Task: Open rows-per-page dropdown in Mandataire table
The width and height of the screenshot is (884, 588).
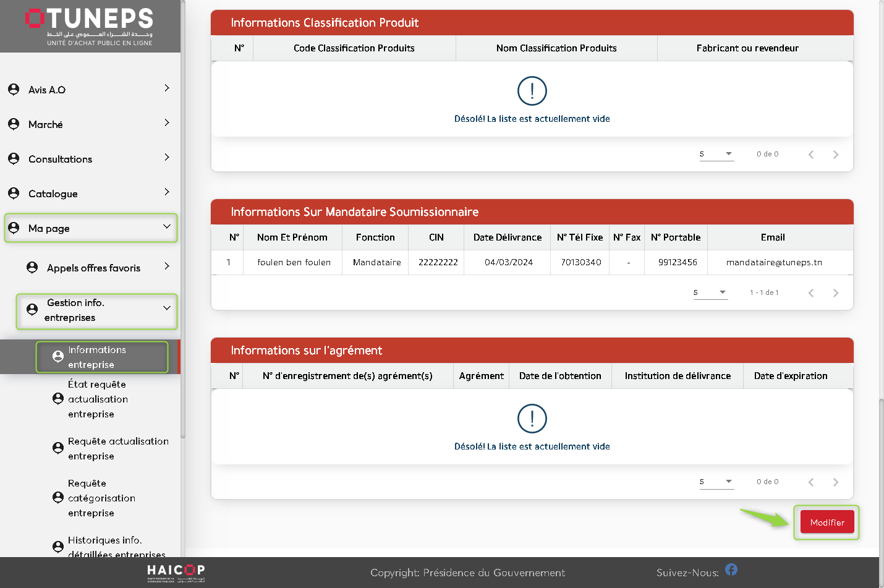Action: point(710,292)
